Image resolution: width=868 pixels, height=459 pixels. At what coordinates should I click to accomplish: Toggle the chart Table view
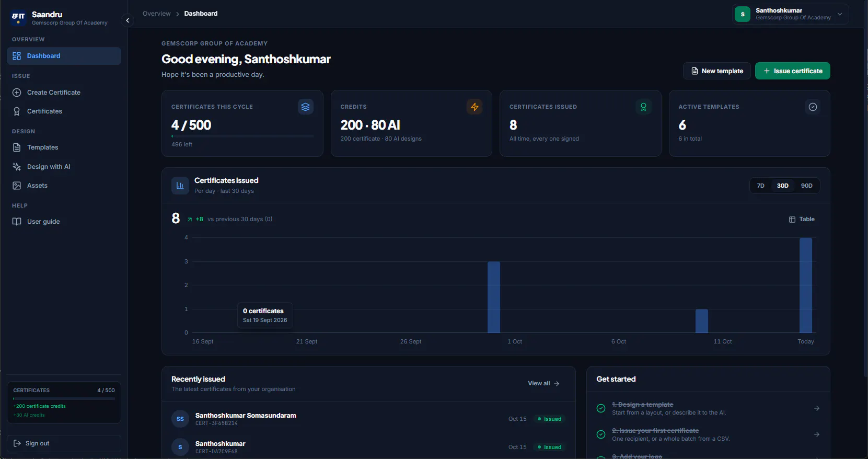point(802,220)
